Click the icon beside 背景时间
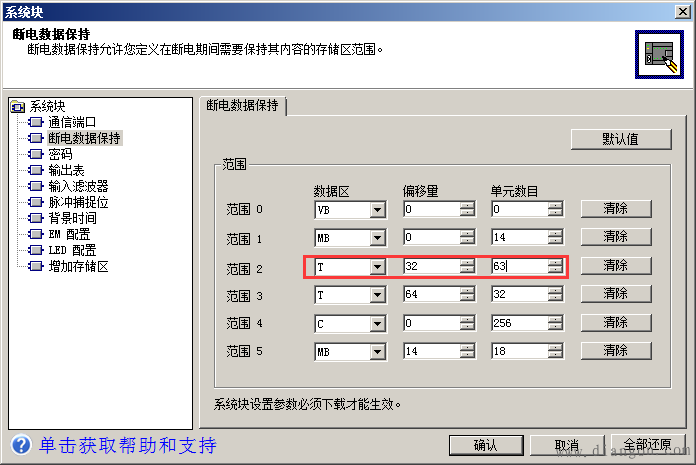This screenshot has width=696, height=465. [36, 218]
